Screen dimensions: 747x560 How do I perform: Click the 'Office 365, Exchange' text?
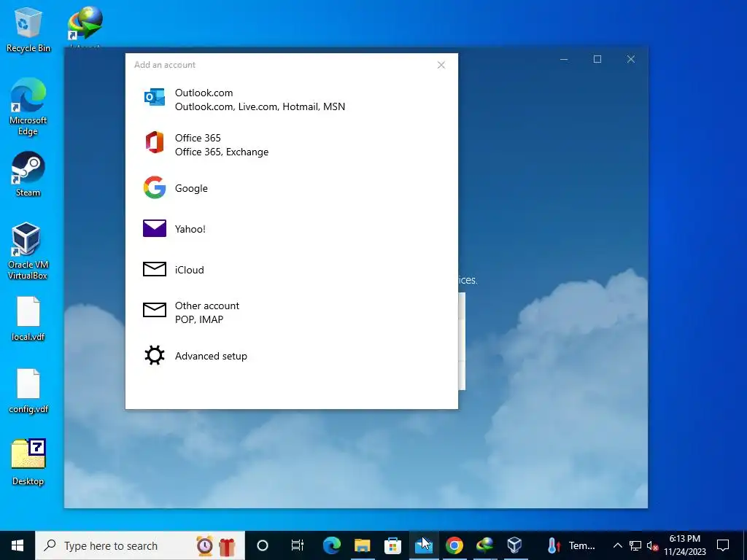(x=222, y=152)
